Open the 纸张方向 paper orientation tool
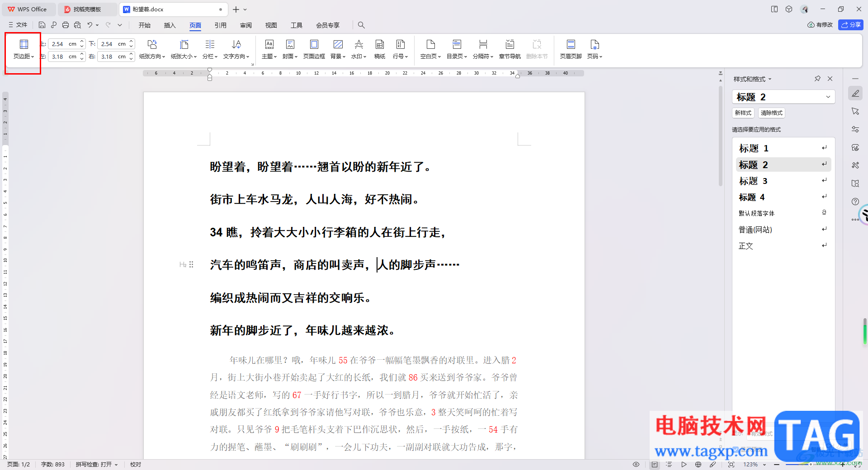Screen dimensions: 868x470 pyautogui.click(x=152, y=50)
